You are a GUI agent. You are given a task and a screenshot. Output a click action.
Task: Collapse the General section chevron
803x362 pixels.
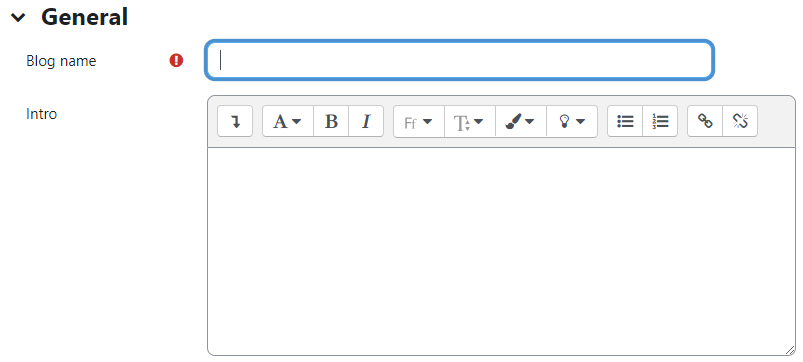18,18
